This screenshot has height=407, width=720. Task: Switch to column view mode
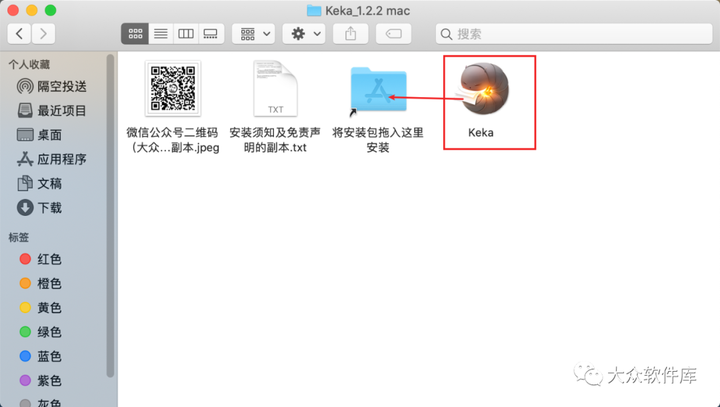tap(186, 34)
